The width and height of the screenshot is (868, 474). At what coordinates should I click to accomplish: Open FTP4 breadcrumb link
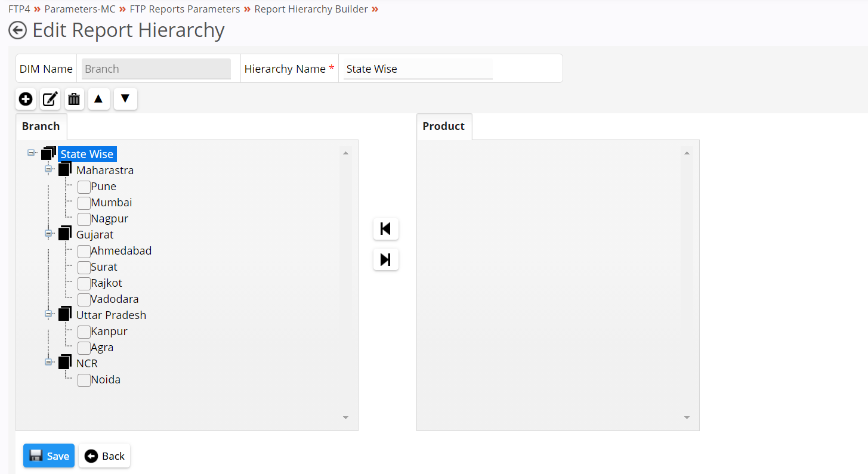19,9
